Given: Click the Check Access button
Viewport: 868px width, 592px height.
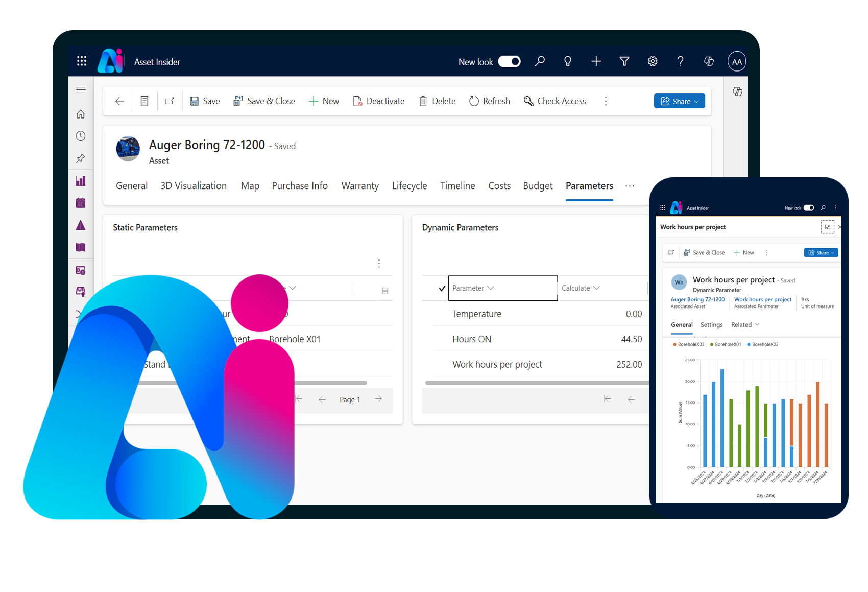Looking at the screenshot, I should 555,101.
